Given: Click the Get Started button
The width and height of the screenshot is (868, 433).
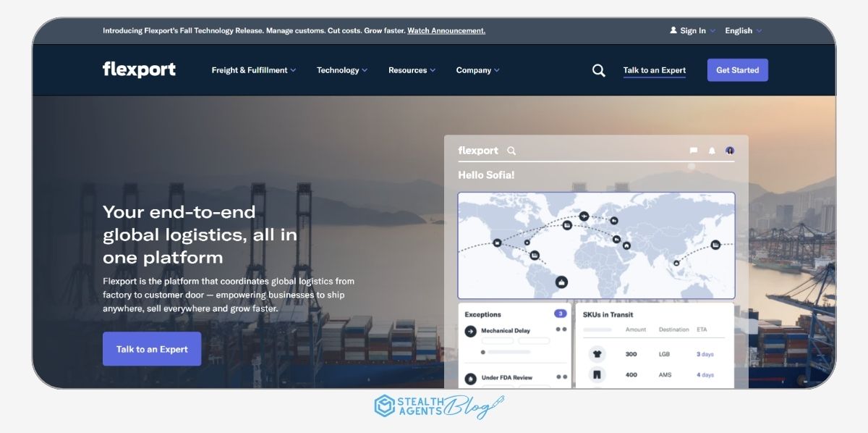Looking at the screenshot, I should coord(737,70).
